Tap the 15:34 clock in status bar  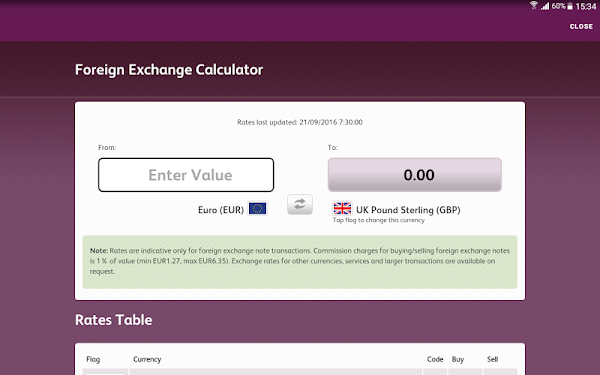(x=585, y=7)
